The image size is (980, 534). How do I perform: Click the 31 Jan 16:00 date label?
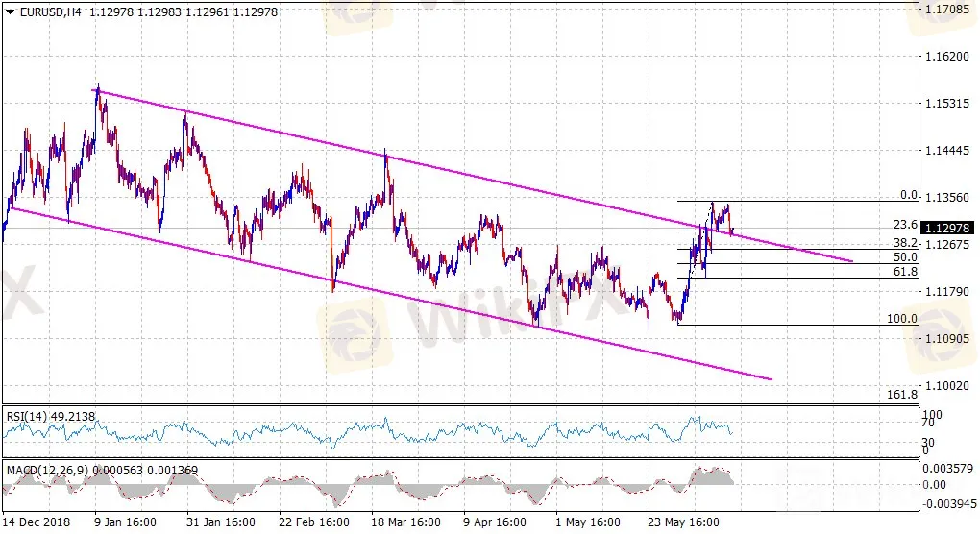pyautogui.click(x=221, y=522)
